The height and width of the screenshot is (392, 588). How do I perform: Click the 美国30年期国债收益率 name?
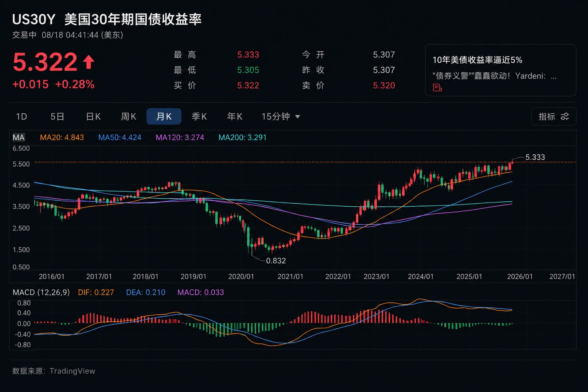(133, 19)
